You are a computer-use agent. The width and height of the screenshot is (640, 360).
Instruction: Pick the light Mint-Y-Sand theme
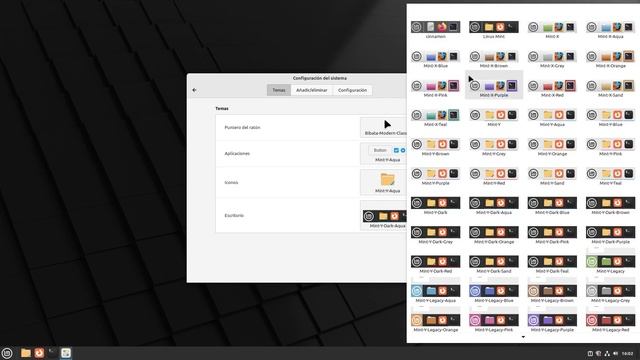pos(552,176)
